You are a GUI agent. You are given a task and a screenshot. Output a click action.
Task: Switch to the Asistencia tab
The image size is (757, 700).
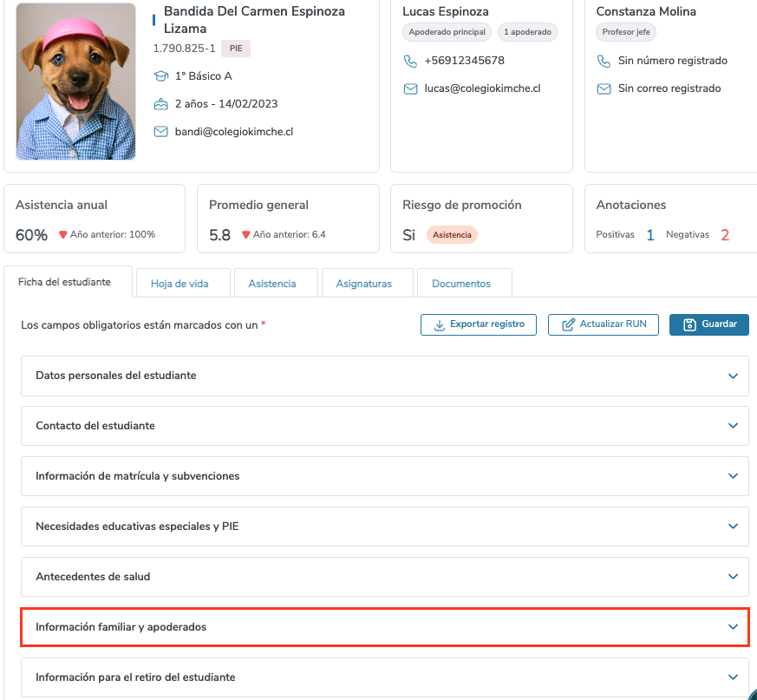(276, 284)
